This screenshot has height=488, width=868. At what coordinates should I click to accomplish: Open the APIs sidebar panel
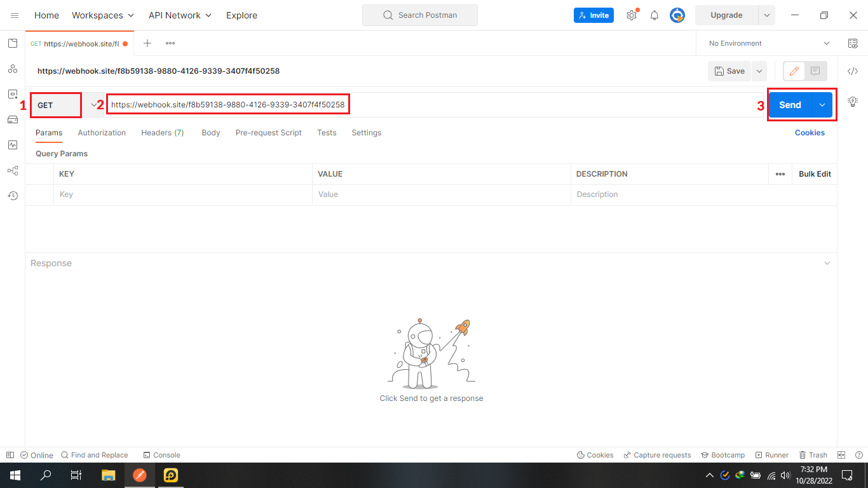(x=13, y=69)
